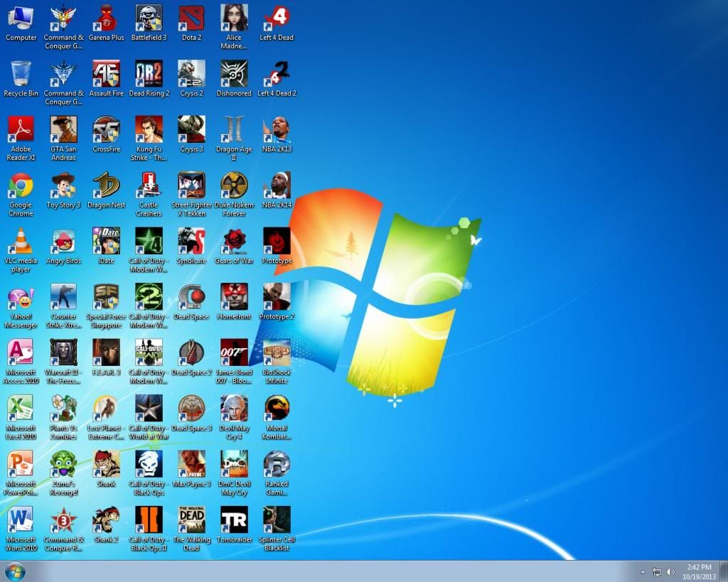Select the Max Payne 3 icon
The image size is (728, 582).
pos(192,469)
